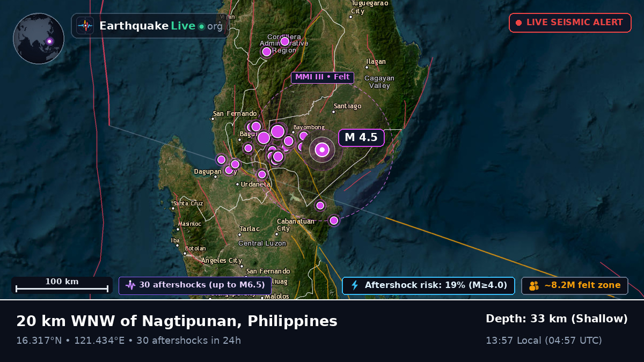The image size is (644, 362).
Task: Click the M 4.5 magnitude label
Action: click(x=361, y=138)
